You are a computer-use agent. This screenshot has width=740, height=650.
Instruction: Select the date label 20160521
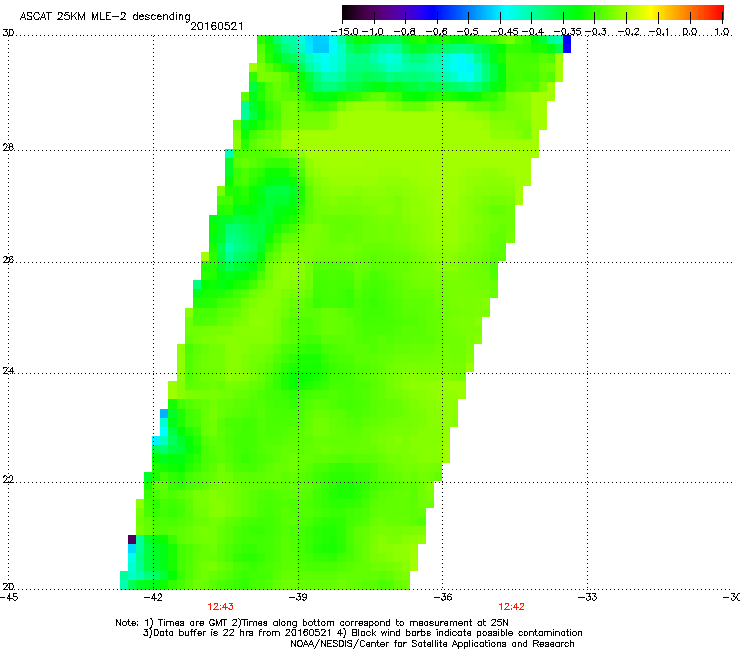217,26
